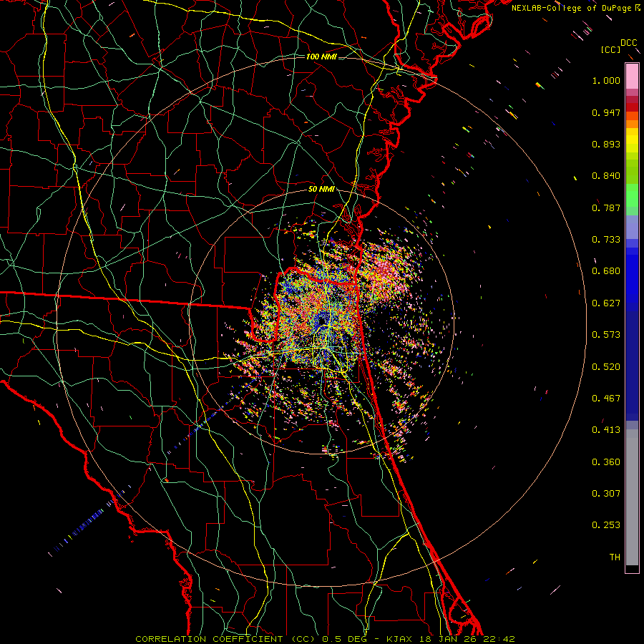This screenshot has width=644, height=644.
Task: Pick the pink color band beside 1.000
Action: click(x=632, y=77)
